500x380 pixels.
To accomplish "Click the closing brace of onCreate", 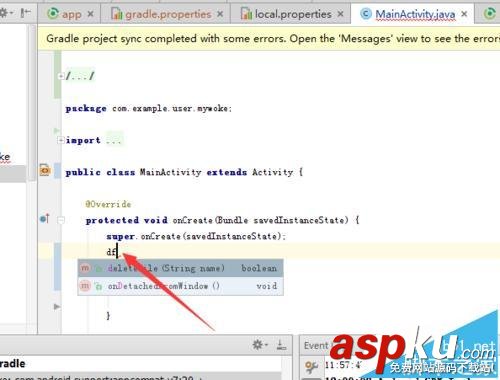I will (108, 316).
